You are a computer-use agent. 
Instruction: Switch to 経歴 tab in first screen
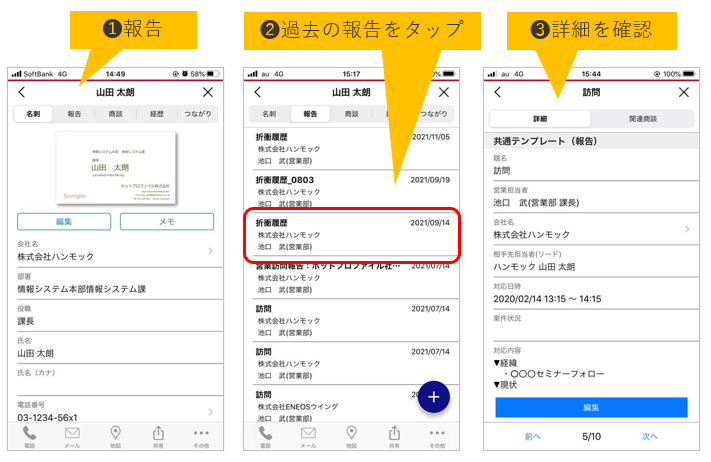[157, 115]
